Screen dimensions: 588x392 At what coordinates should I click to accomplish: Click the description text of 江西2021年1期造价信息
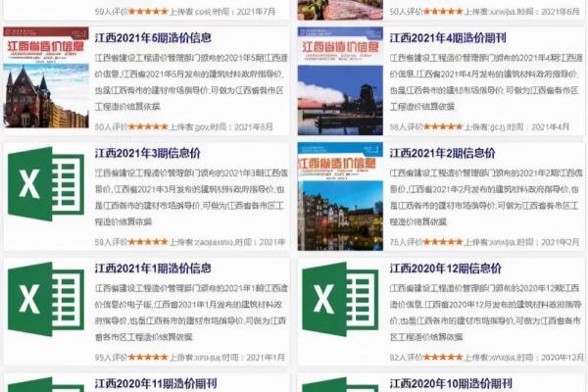click(191, 313)
